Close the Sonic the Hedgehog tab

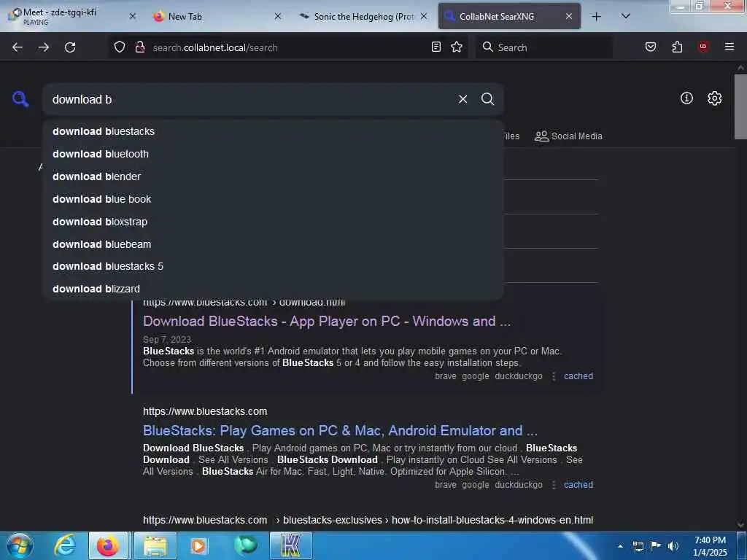click(424, 16)
